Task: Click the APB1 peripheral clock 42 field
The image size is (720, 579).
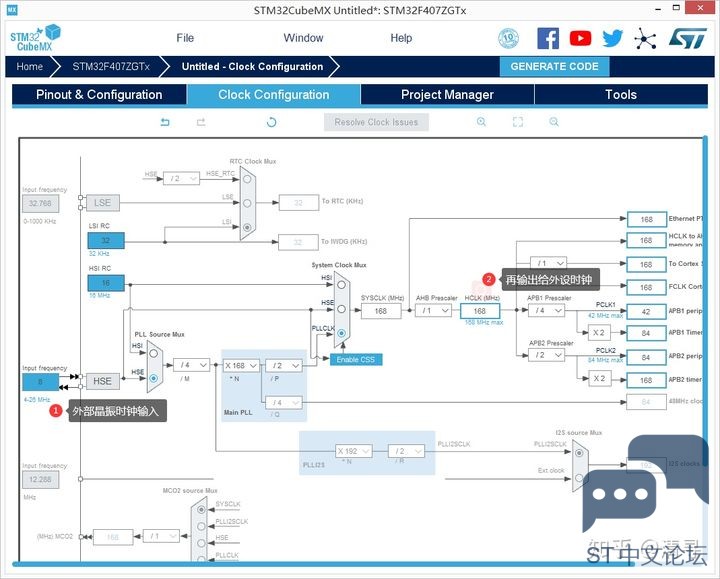Action: 646,311
